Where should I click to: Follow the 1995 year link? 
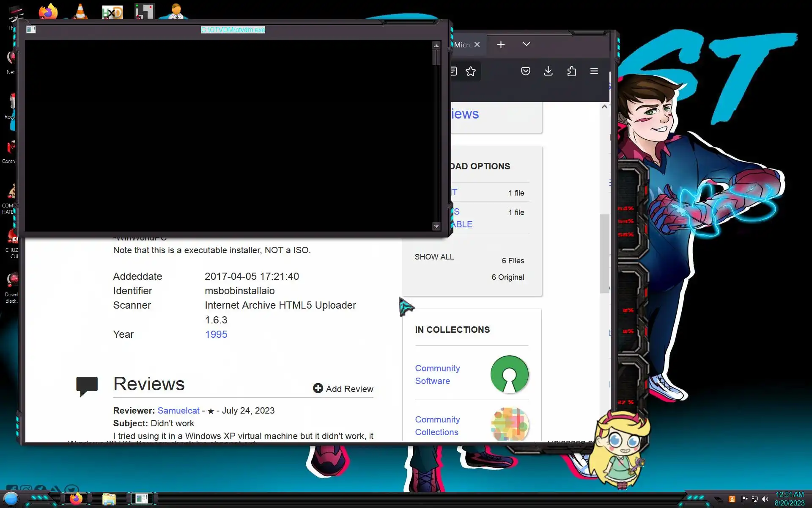point(216,334)
